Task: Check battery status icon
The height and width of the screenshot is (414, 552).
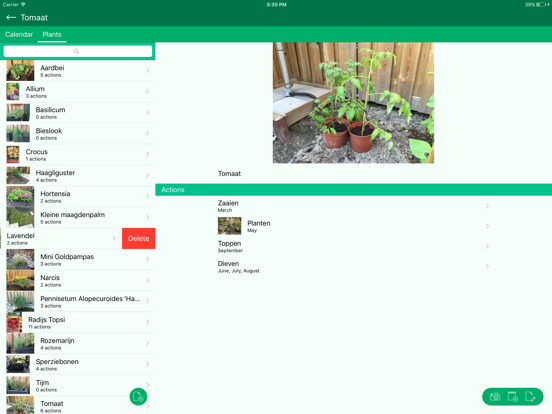Action: tap(541, 5)
